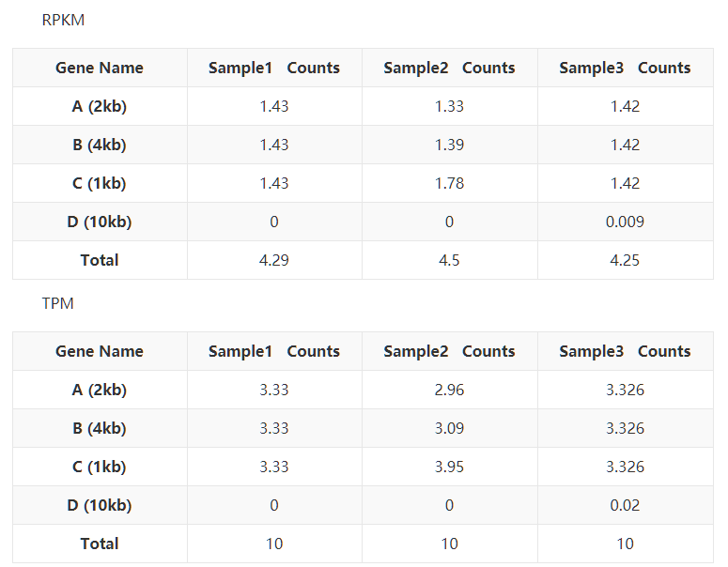The width and height of the screenshot is (728, 567).
Task: Select Gene Name header in RPKM table
Action: click(100, 68)
